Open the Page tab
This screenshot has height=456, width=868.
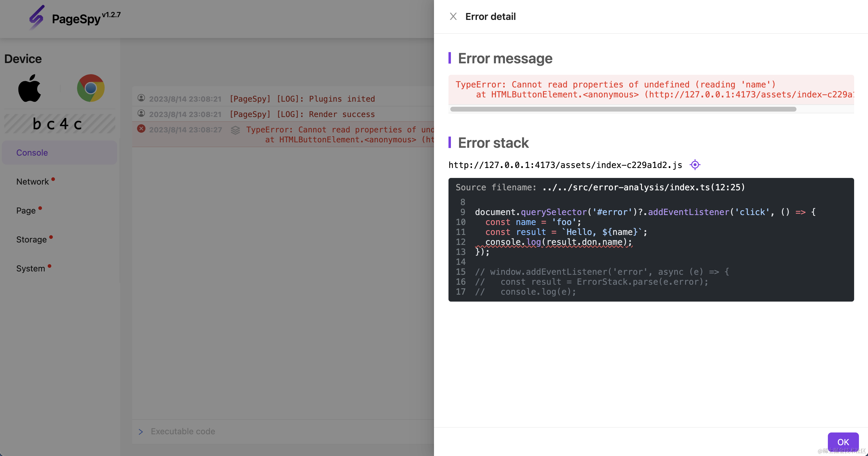tap(26, 211)
